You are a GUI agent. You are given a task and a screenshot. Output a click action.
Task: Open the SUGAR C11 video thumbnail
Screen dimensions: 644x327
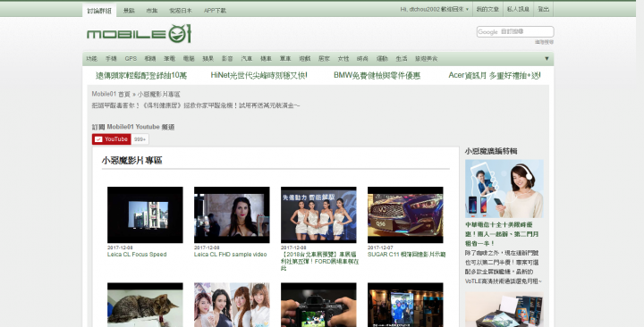pyautogui.click(x=405, y=214)
